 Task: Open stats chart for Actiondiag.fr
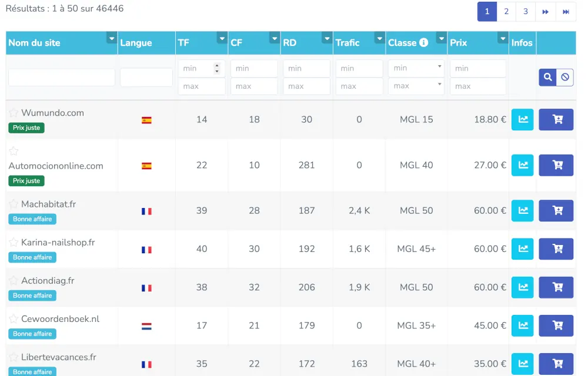pos(522,287)
